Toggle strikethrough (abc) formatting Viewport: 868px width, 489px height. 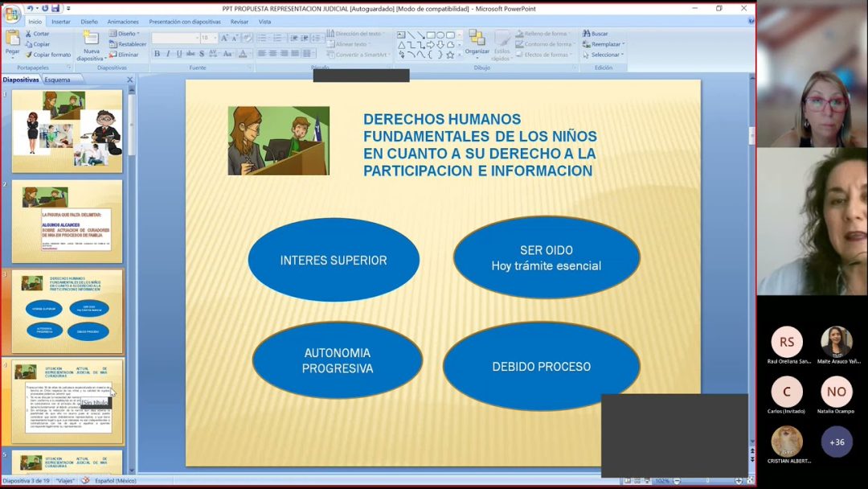[x=190, y=54]
